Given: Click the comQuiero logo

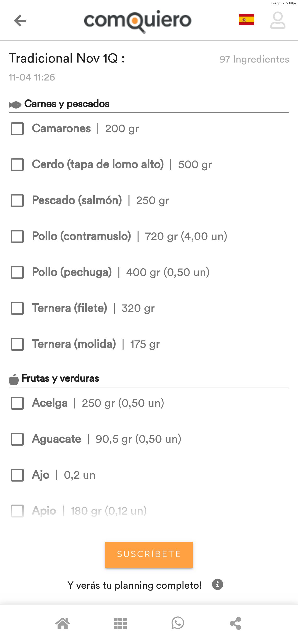Looking at the screenshot, I should click(x=137, y=21).
